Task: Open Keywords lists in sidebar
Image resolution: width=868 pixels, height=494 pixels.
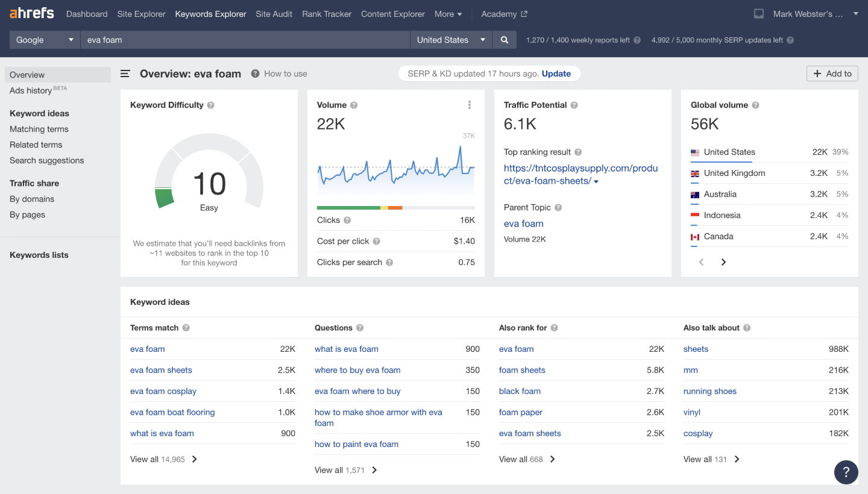Action: 39,255
